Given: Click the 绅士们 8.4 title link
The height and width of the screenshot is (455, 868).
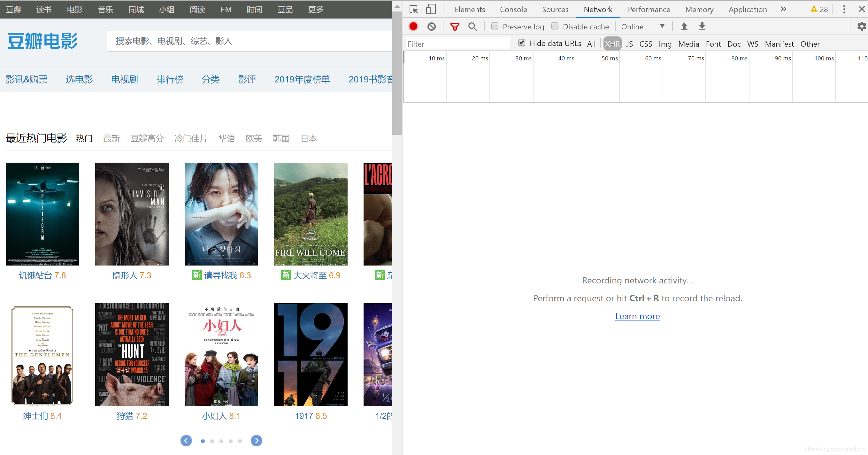Looking at the screenshot, I should coord(42,416).
